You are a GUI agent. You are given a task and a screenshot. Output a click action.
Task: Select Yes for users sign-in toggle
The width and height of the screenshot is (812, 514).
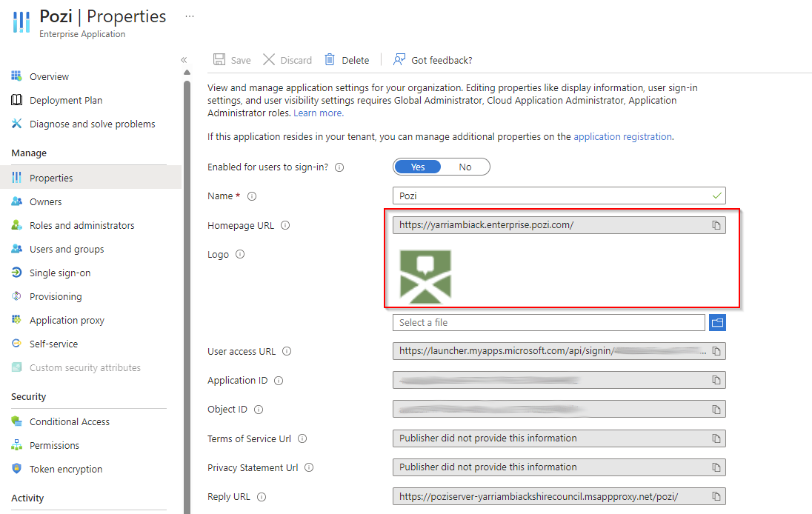point(418,167)
